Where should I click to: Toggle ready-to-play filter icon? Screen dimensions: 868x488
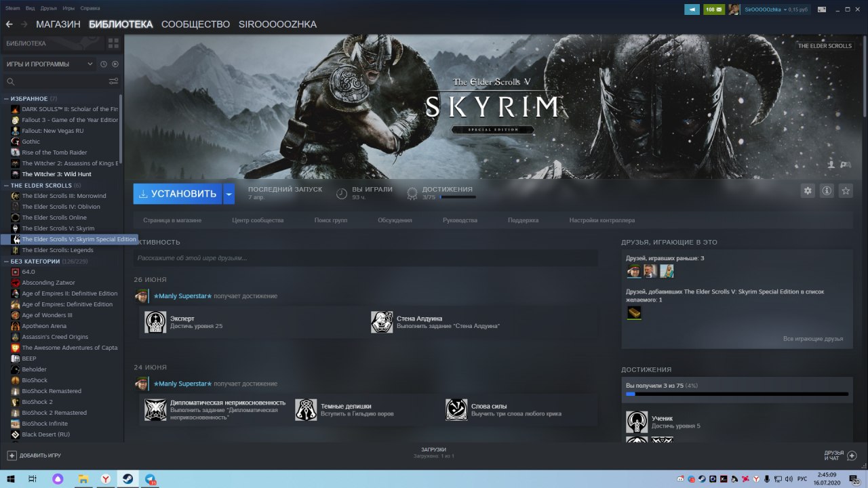pyautogui.click(x=115, y=64)
